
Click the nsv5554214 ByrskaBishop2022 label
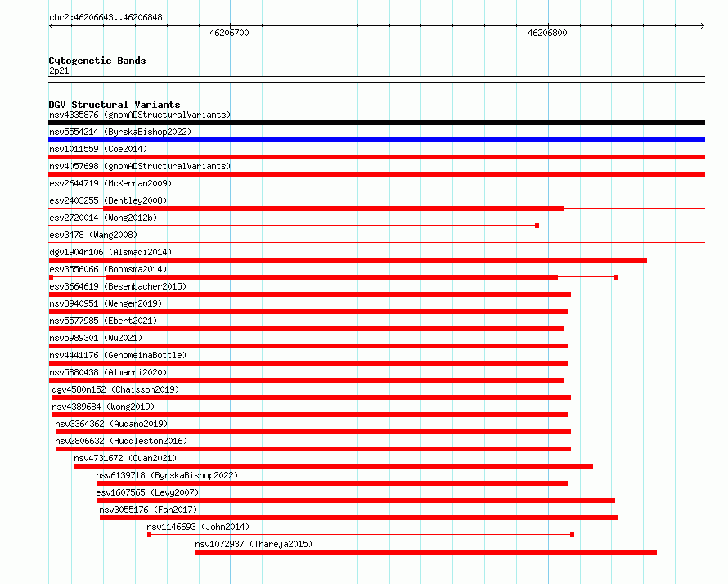click(120, 132)
